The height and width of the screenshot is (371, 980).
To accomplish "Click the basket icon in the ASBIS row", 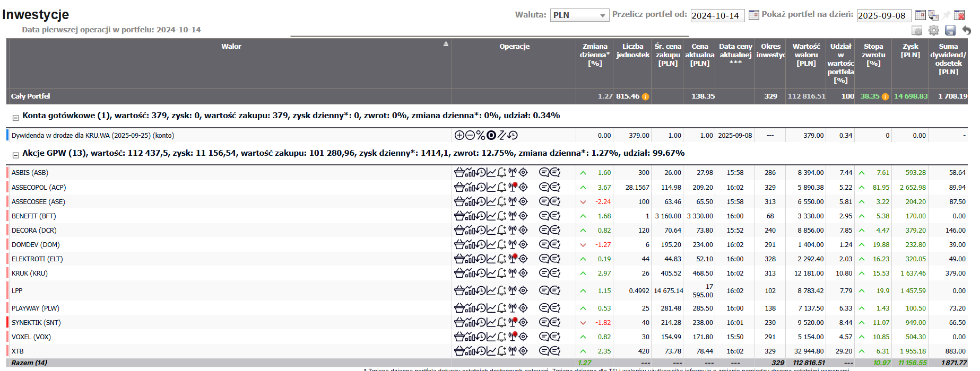I will click(x=459, y=172).
